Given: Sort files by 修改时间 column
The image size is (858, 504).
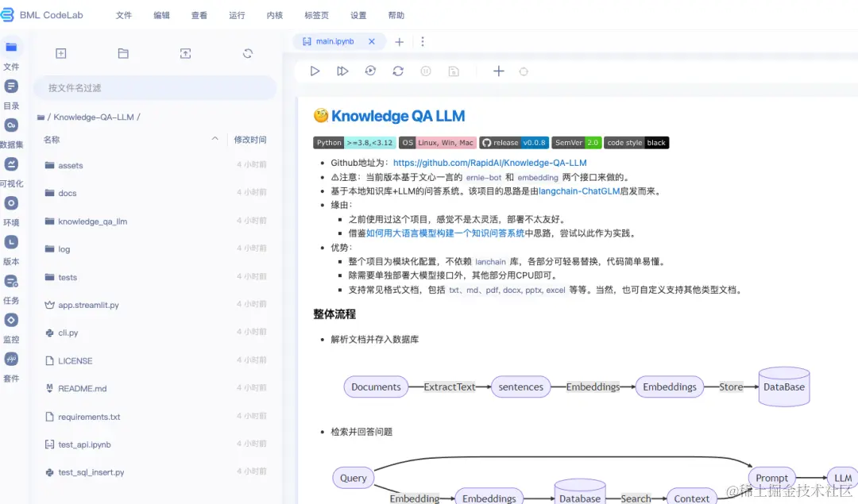Looking at the screenshot, I should point(250,140).
